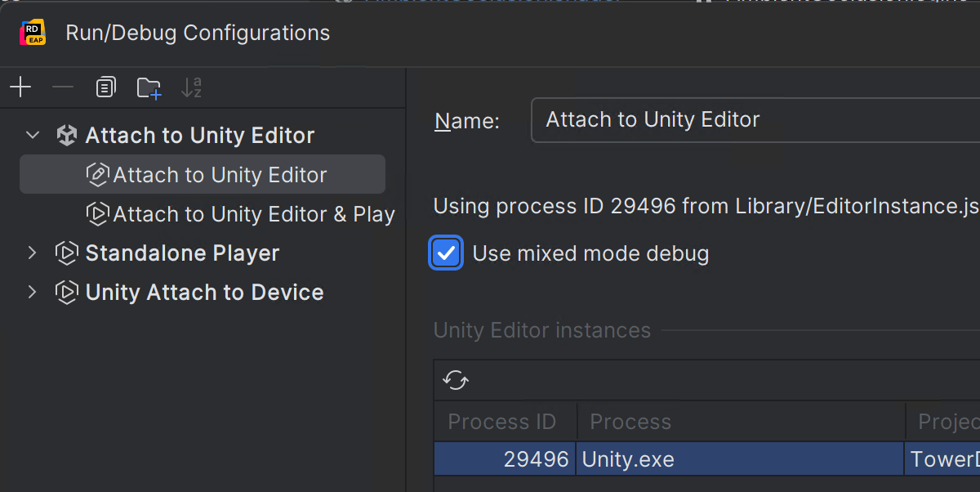Disable the Use mixed mode debug checkbox
Screen dimensions: 980x492
point(446,253)
